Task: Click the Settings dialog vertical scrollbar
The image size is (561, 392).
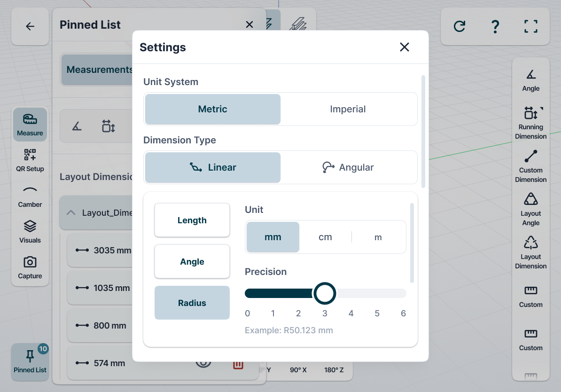Action: (x=423, y=132)
